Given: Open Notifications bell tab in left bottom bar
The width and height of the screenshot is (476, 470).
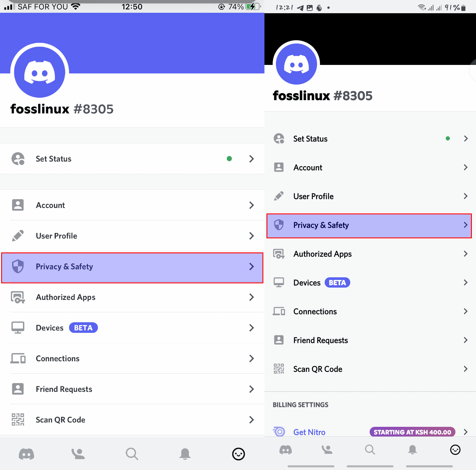Looking at the screenshot, I should click(x=185, y=454).
